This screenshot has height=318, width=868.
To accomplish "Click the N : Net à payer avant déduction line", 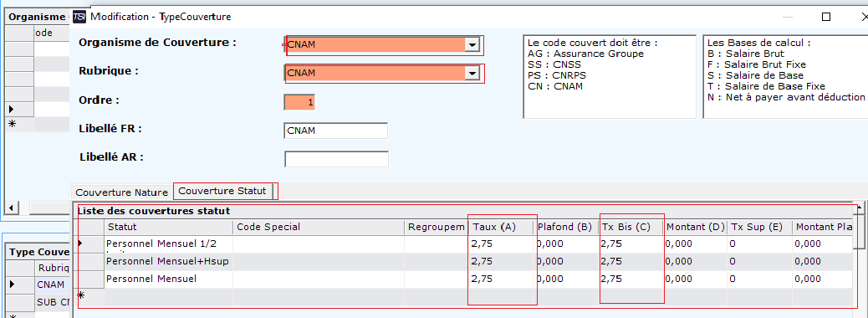I will coord(785,98).
